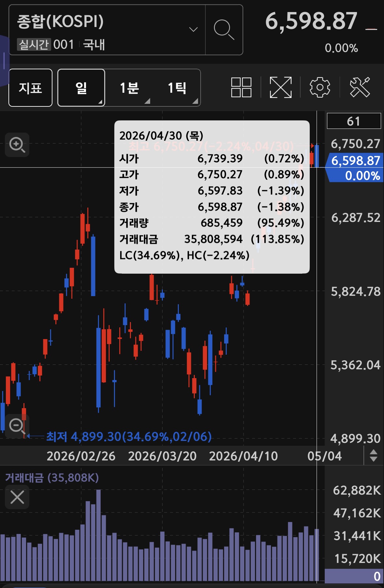Zoom in the chart with plus magnifier
This screenshot has width=384, height=588.
17,145
